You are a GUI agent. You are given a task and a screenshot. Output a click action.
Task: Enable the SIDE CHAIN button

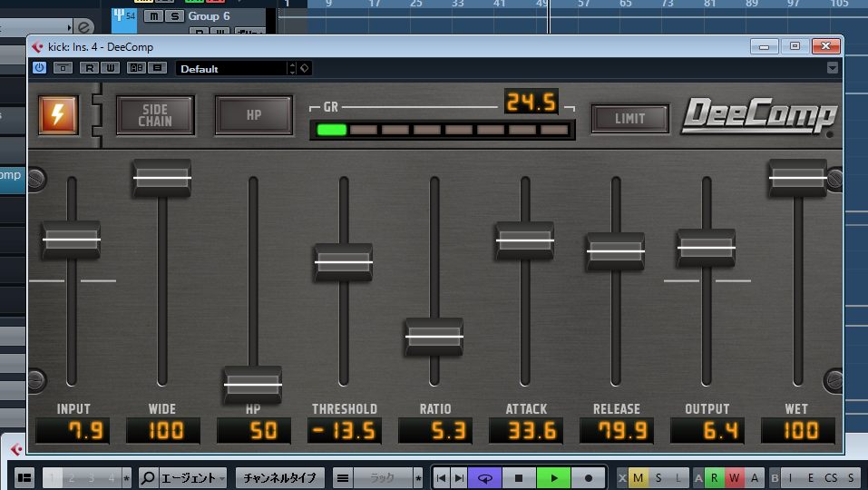[155, 115]
